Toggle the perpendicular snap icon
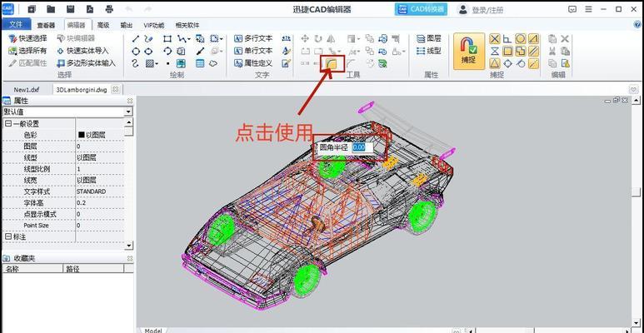Image resolution: width=644 pixels, height=333 pixels. click(x=507, y=39)
